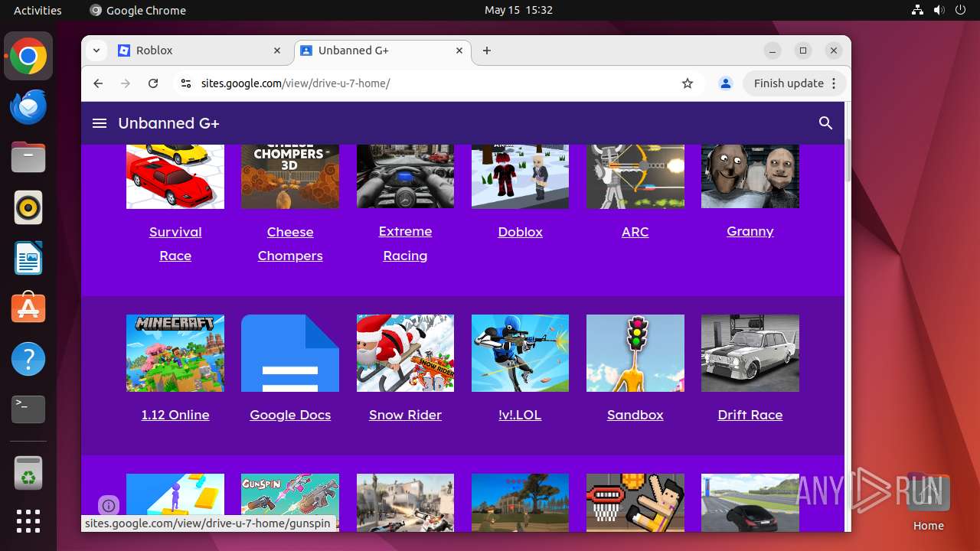Bookmark this page with the star icon
The image size is (980, 551).
tap(688, 83)
